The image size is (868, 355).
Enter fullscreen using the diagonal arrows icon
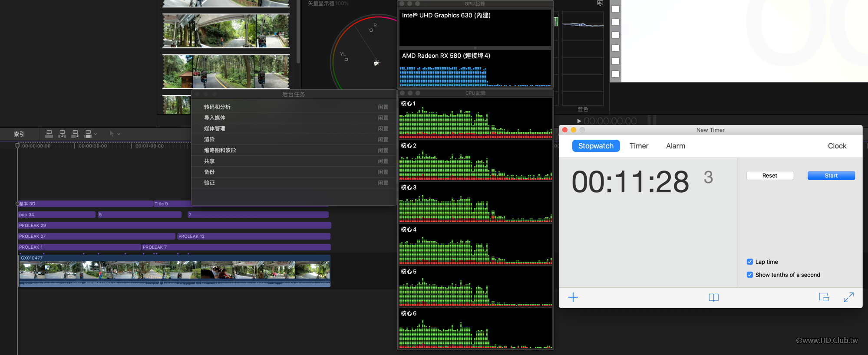848,297
